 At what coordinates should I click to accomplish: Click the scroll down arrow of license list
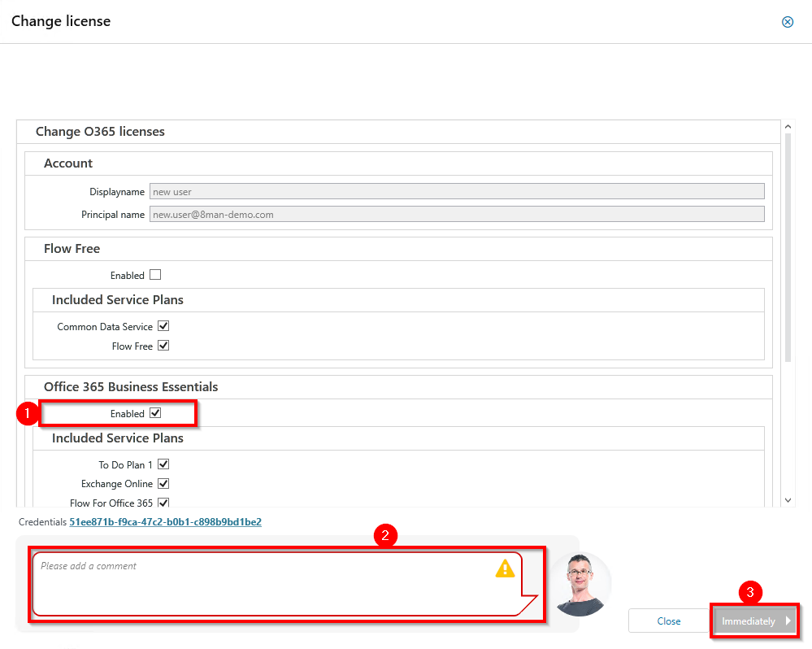click(x=788, y=499)
